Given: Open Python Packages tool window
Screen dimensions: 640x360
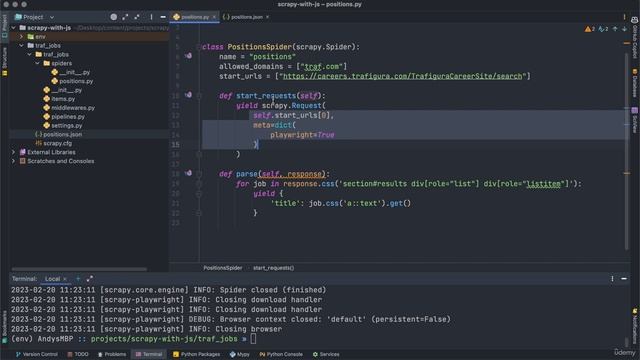Looking at the screenshot, I should click(196, 354).
